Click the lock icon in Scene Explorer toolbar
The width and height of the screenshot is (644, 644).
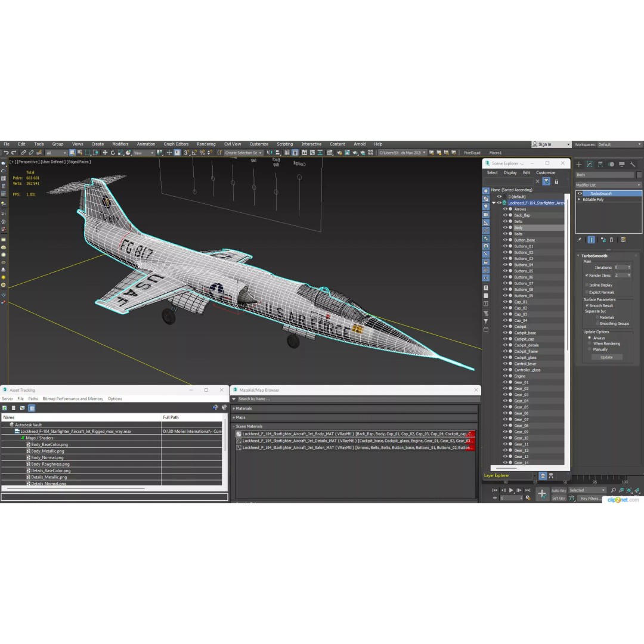point(556,181)
